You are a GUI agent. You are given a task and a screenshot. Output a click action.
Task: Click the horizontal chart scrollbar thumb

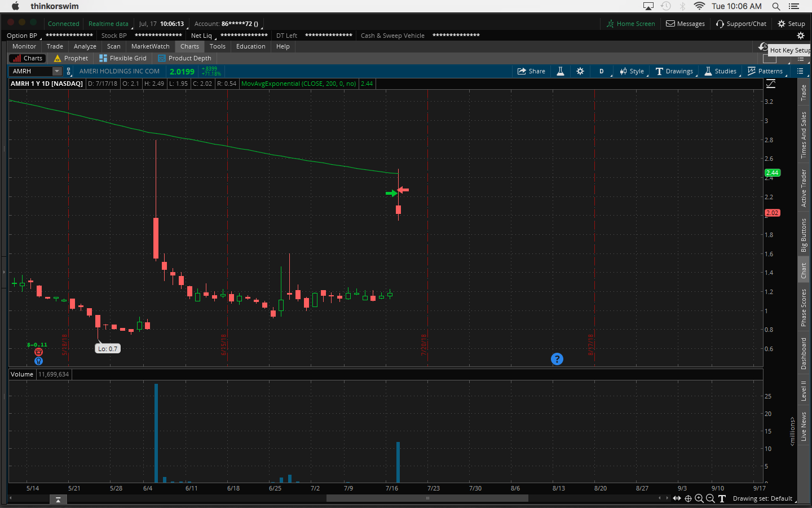click(427, 498)
